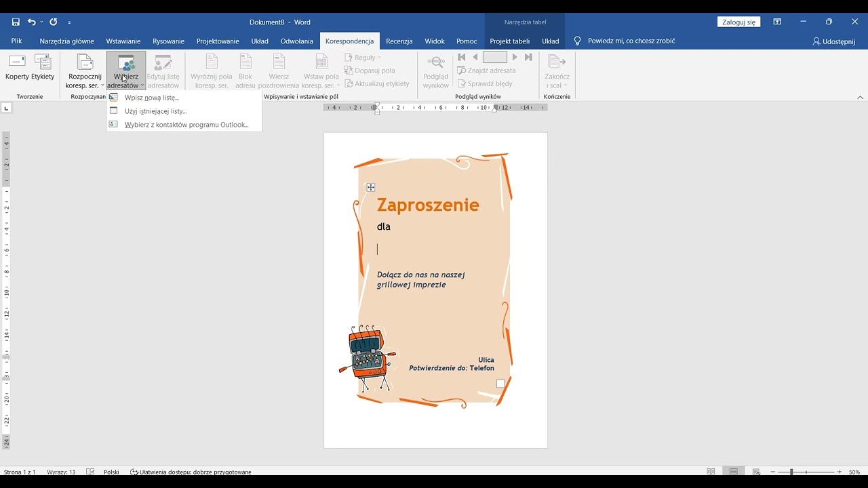Toggle the print layout view button
This screenshot has width=868, height=488.
pyautogui.click(x=734, y=472)
